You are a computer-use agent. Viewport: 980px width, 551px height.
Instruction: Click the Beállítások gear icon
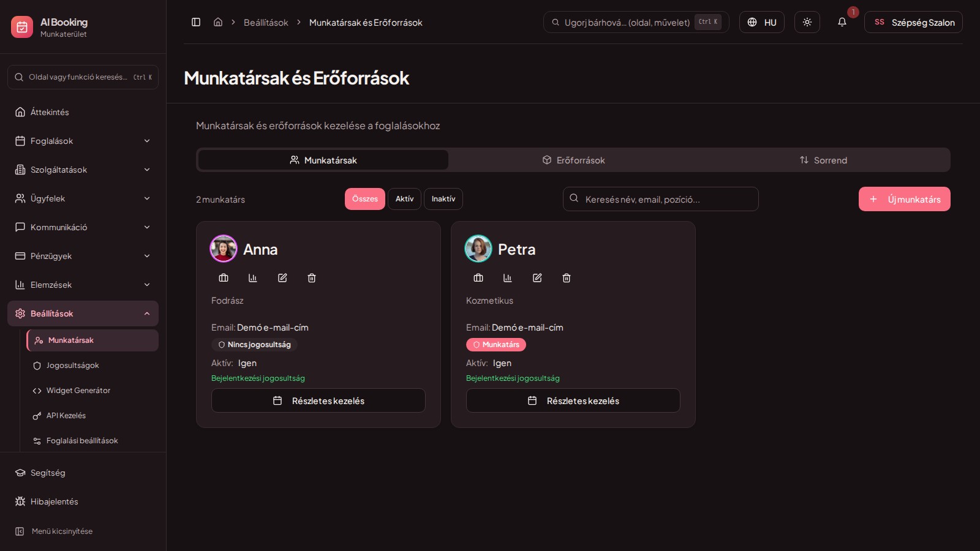tap(20, 313)
